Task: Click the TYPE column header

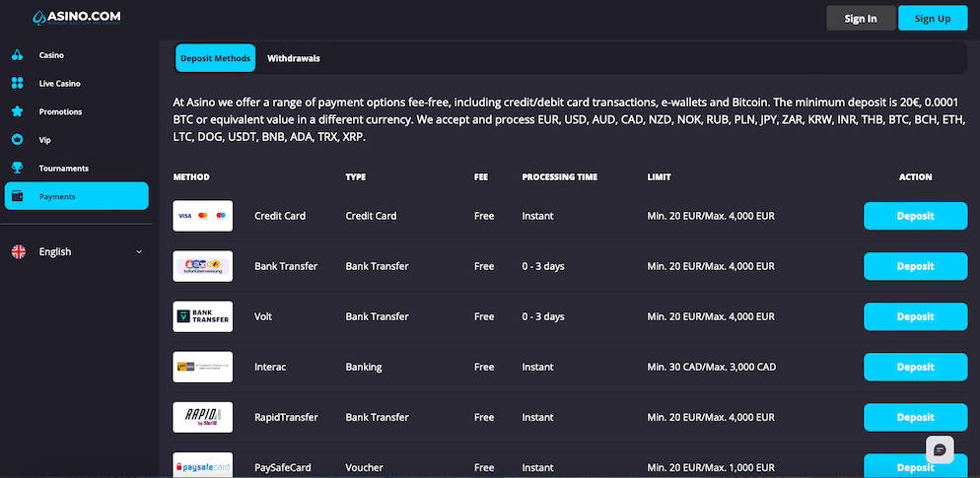Action: click(x=356, y=176)
